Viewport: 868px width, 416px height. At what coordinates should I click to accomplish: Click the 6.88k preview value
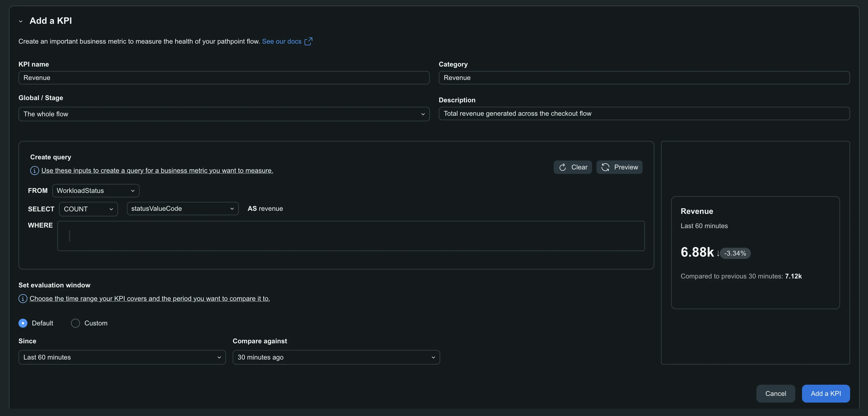697,252
